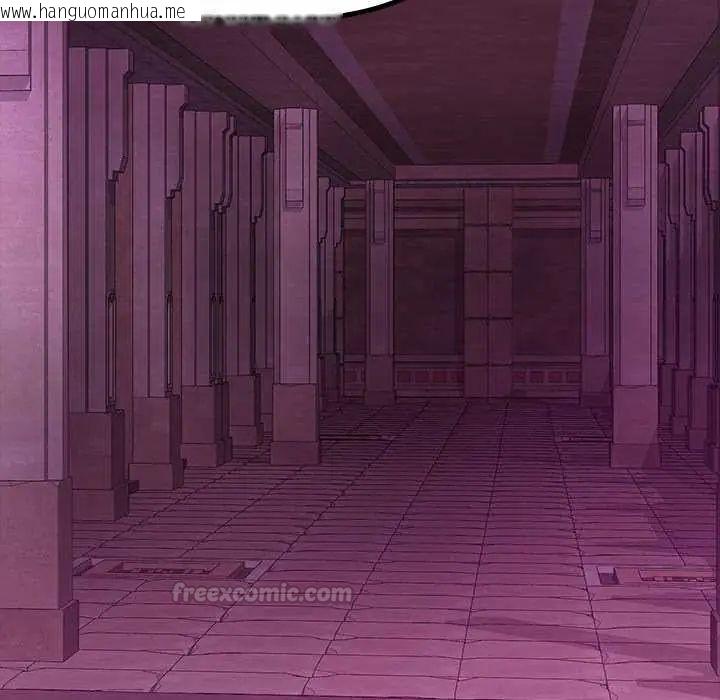Click the stone base of the left-center pillar
This screenshot has height=700, width=720.
[x=295, y=424]
